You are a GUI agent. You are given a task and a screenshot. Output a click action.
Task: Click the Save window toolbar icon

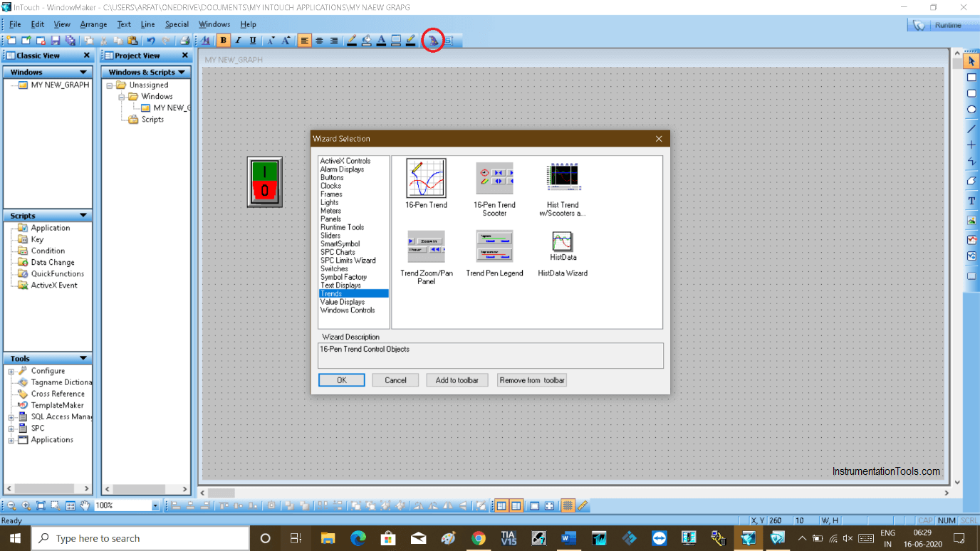tap(56, 41)
